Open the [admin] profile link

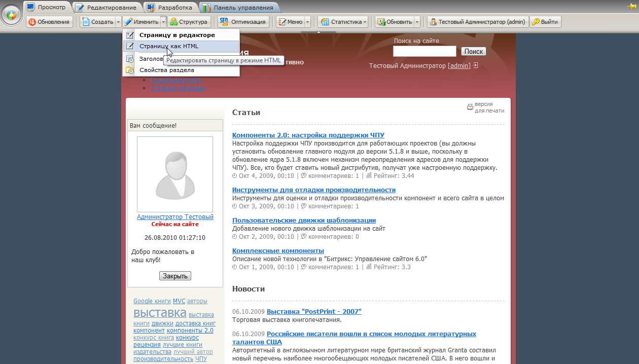pos(459,66)
